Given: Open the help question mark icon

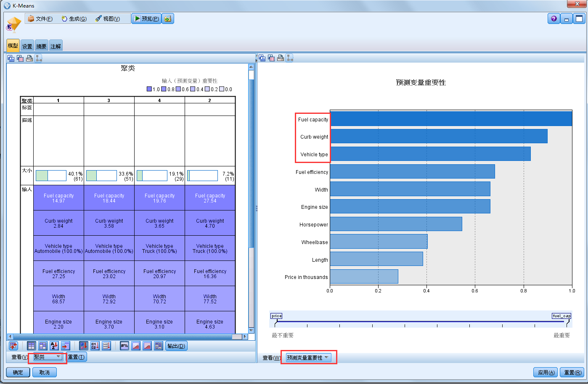Looking at the screenshot, I should click(x=554, y=18).
